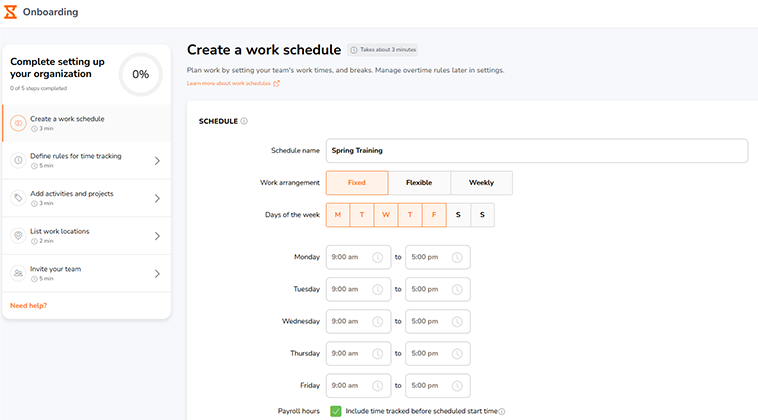758x420 pixels.
Task: Click the location pin icon for work locations
Action: (18, 236)
